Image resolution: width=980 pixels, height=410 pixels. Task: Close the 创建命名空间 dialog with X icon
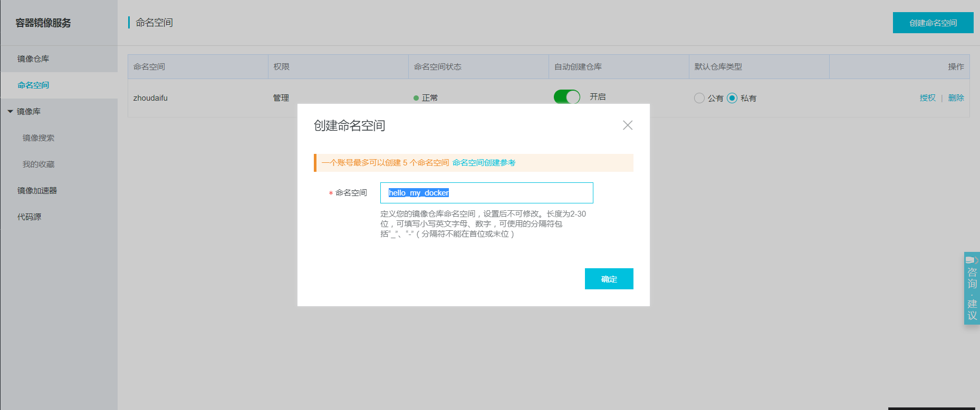click(628, 125)
